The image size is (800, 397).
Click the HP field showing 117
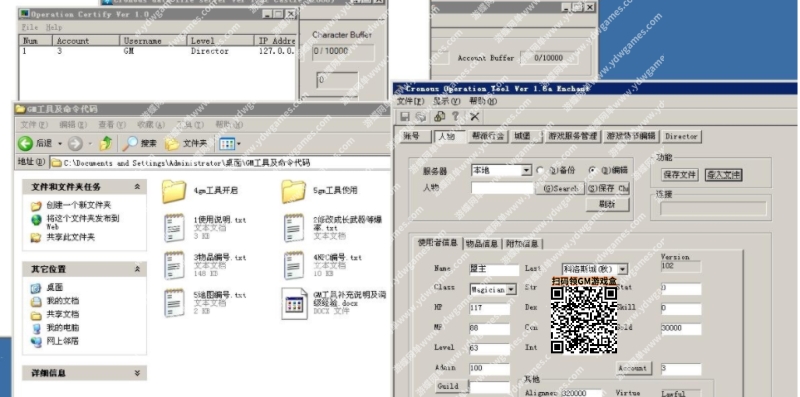[x=489, y=309]
